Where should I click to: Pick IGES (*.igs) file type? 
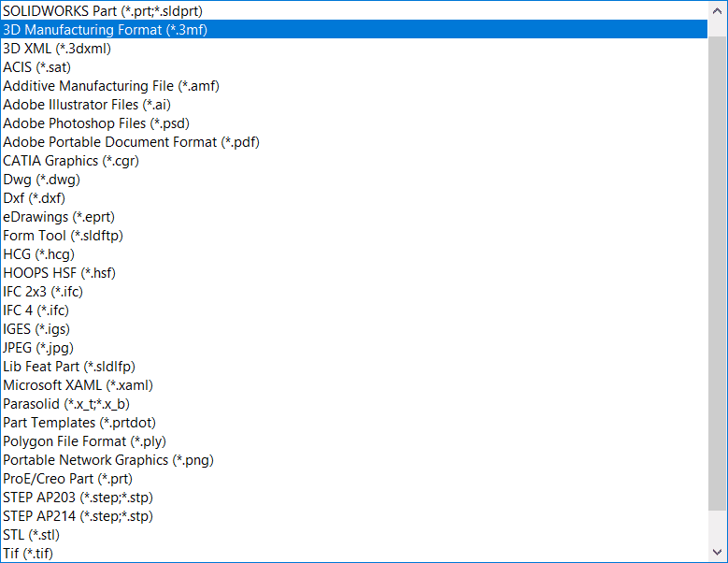354,329
